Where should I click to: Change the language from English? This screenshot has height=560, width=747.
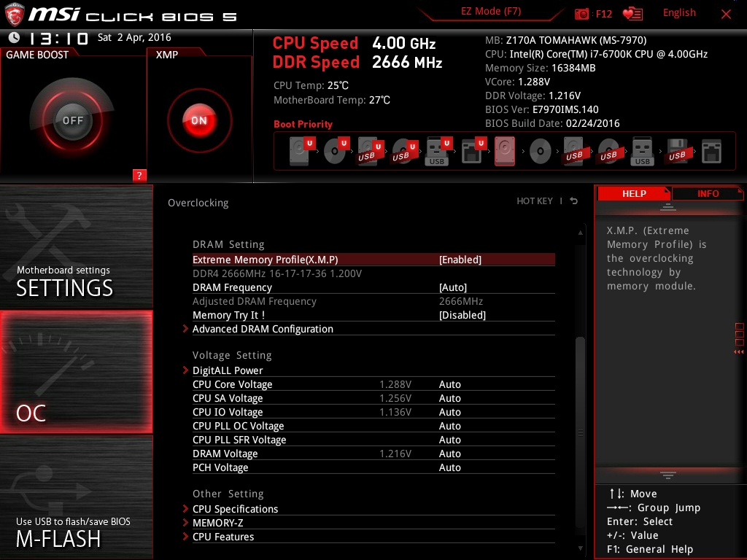(679, 12)
